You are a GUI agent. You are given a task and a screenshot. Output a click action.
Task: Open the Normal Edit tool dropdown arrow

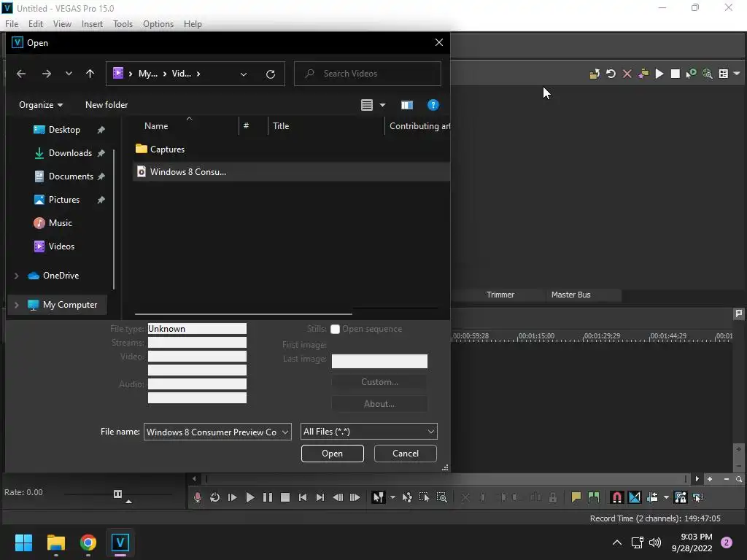pos(392,497)
